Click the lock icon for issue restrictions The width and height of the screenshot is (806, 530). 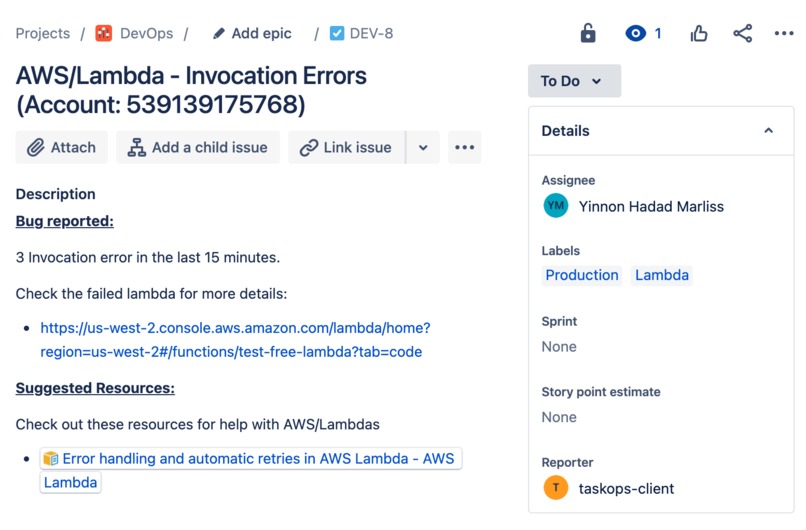tap(588, 33)
